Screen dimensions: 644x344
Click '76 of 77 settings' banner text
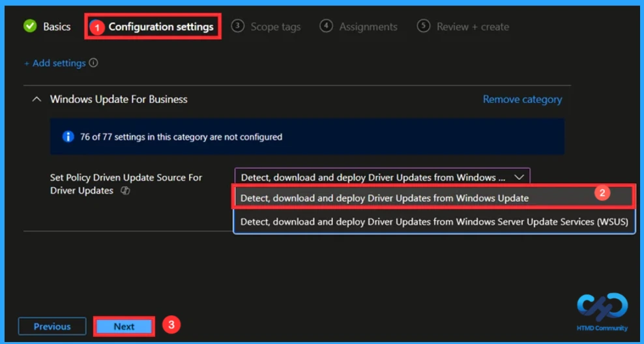181,137
